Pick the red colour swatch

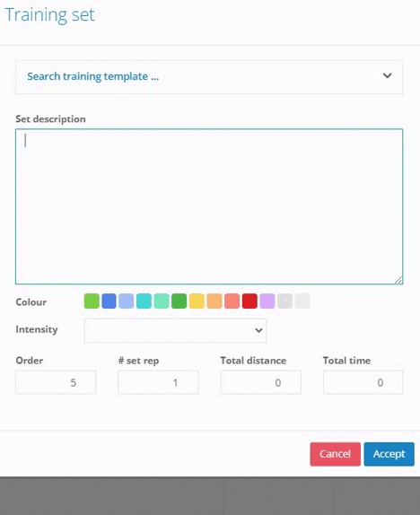click(249, 301)
